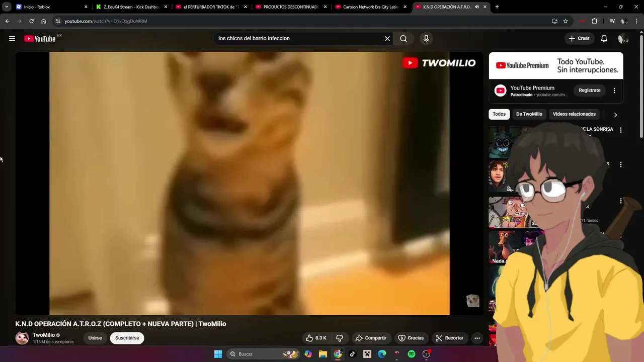Reload the page
This screenshot has height=362, width=644.
coord(31,21)
